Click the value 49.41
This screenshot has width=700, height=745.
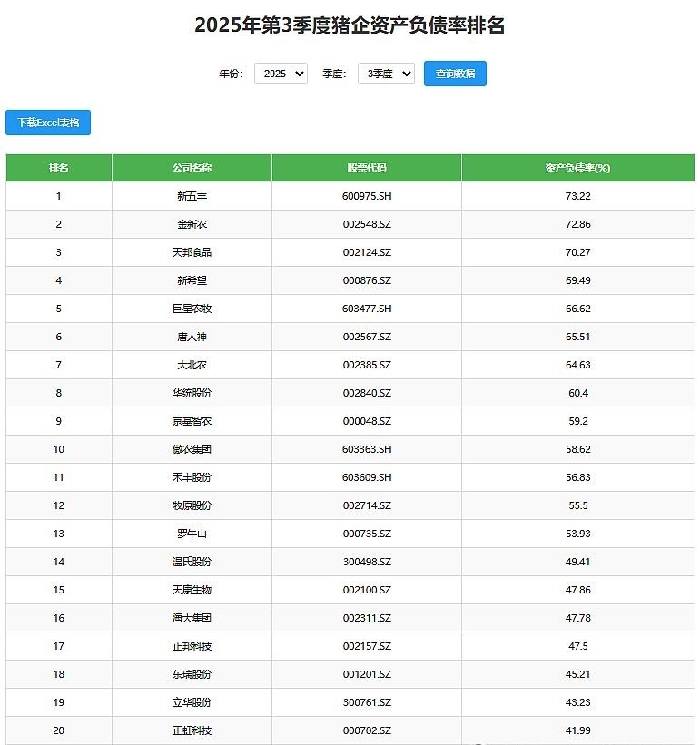[577, 562]
